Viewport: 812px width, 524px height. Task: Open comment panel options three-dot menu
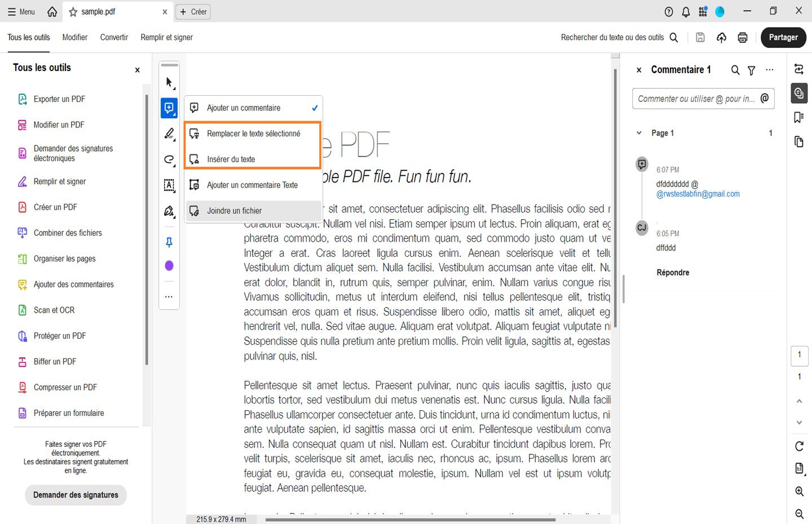(770, 70)
